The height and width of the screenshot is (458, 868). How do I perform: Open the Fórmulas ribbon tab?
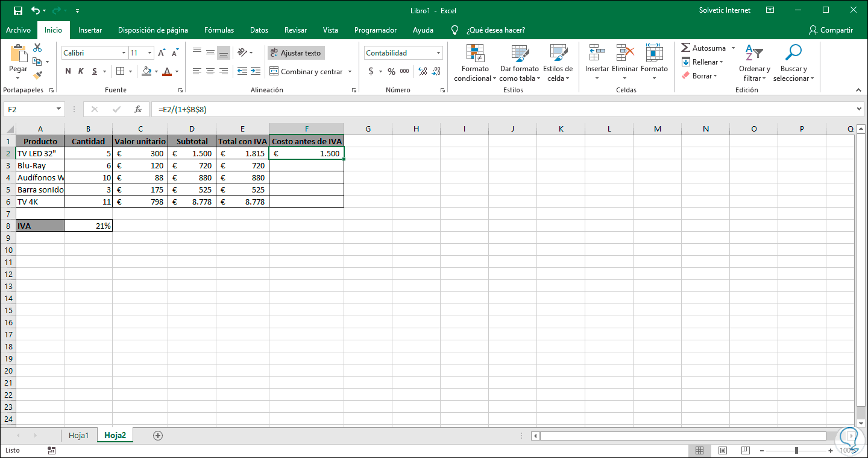[x=219, y=30]
